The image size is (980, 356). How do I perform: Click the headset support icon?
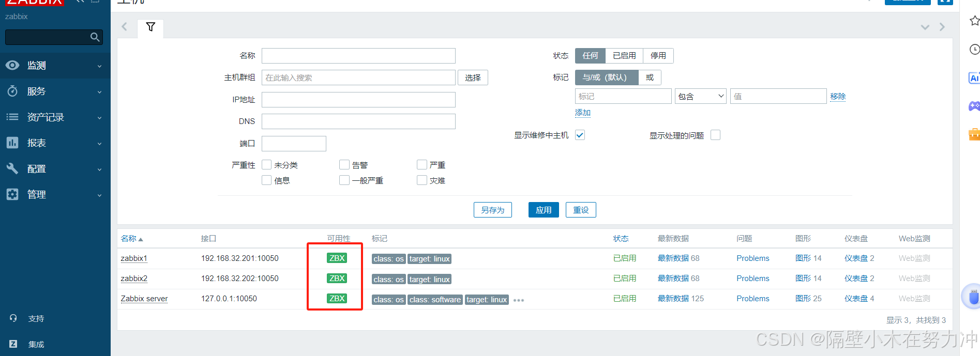(13, 318)
